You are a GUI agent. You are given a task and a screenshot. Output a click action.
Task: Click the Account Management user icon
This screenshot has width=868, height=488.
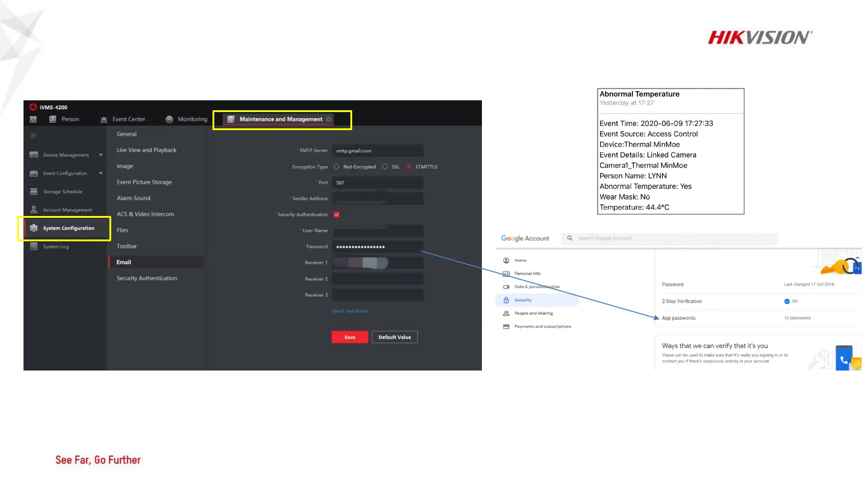34,210
